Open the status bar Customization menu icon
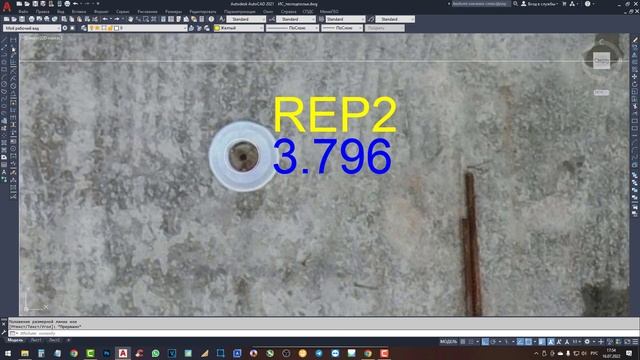The height and width of the screenshot is (360, 640). [x=635, y=342]
